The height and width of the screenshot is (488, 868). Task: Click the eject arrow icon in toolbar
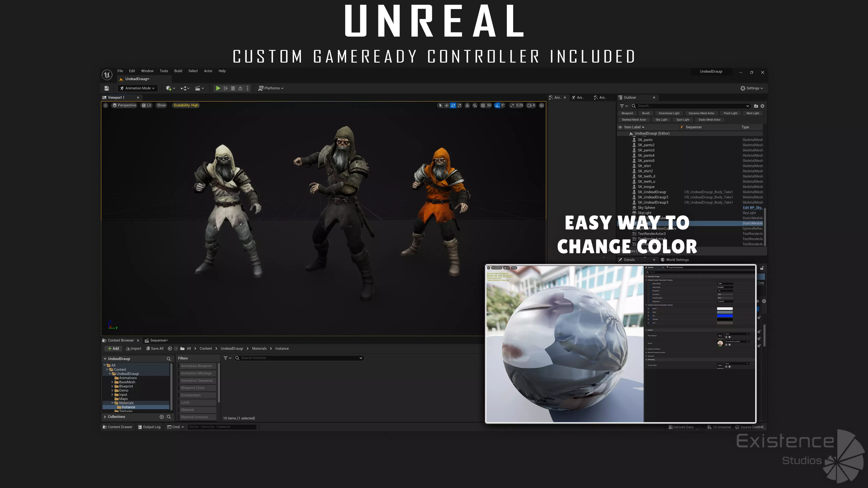(240, 88)
